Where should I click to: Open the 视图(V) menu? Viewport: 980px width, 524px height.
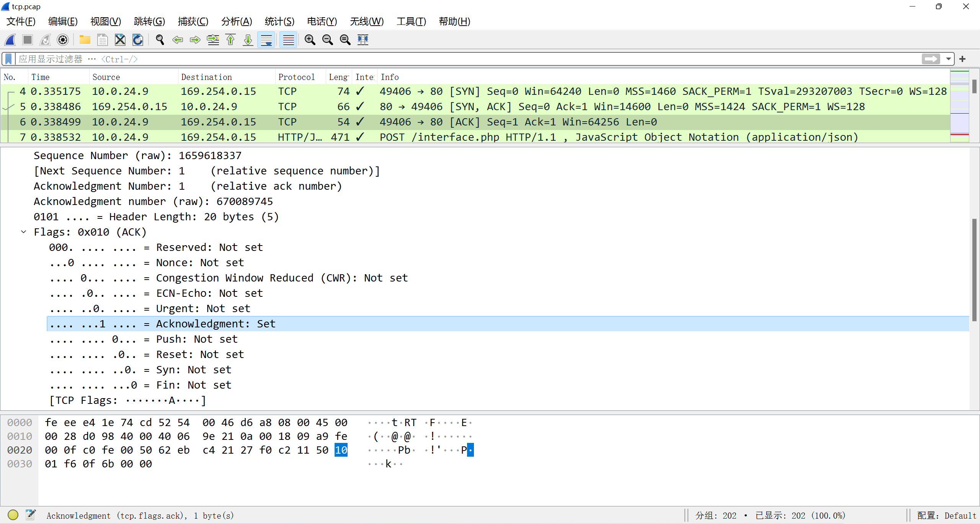pos(106,21)
